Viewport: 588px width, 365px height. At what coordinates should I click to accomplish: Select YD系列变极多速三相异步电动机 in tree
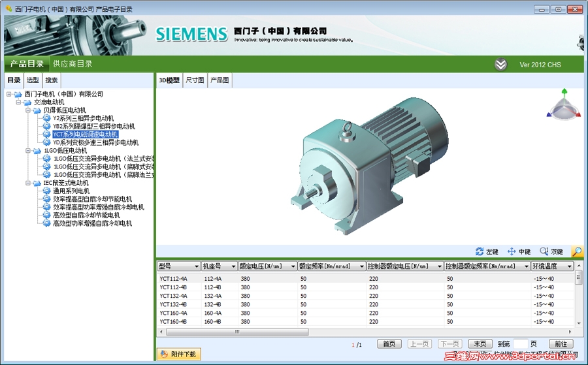coord(95,142)
